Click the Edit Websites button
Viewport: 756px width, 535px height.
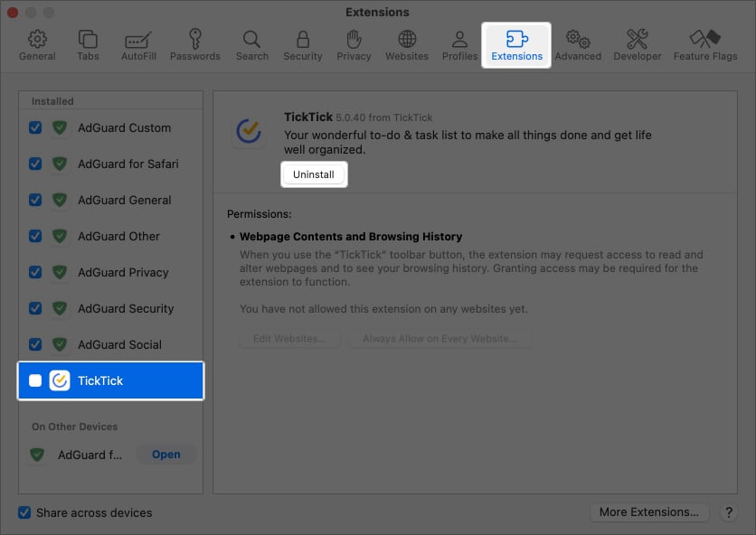click(289, 339)
